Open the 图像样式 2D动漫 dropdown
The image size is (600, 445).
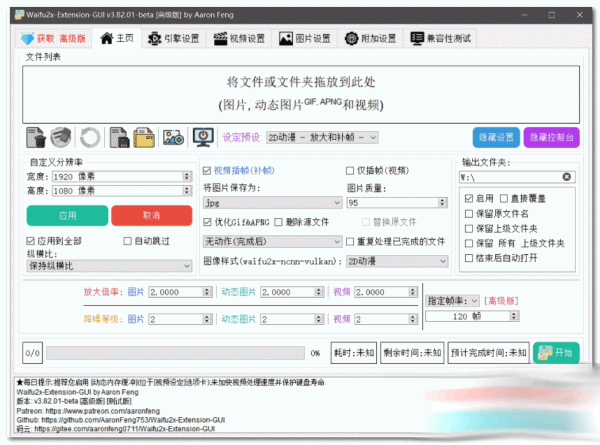tap(397, 261)
